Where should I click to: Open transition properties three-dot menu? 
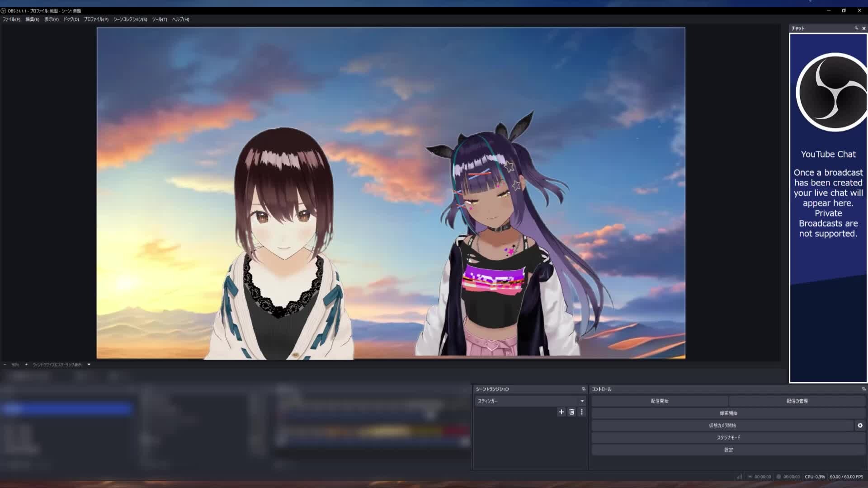tap(582, 412)
